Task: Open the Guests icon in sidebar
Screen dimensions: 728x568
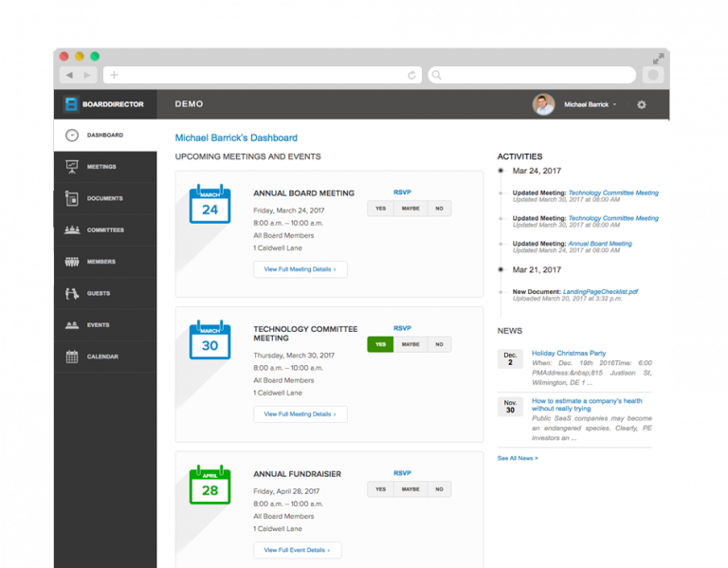Action: click(x=71, y=294)
